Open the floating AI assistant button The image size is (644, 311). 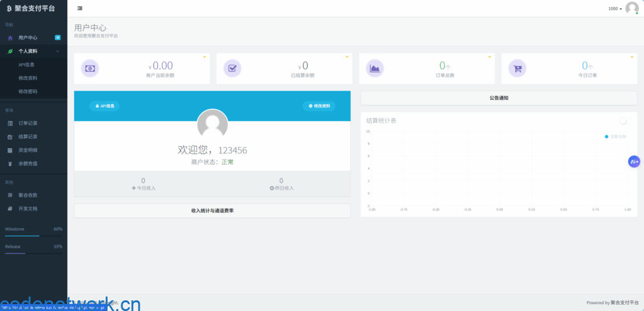(634, 161)
